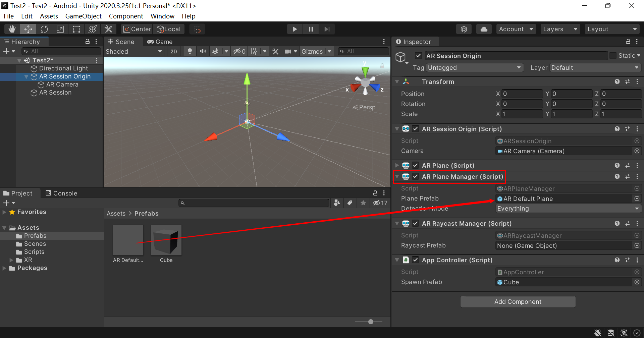Disable AR Plane script component

415,165
